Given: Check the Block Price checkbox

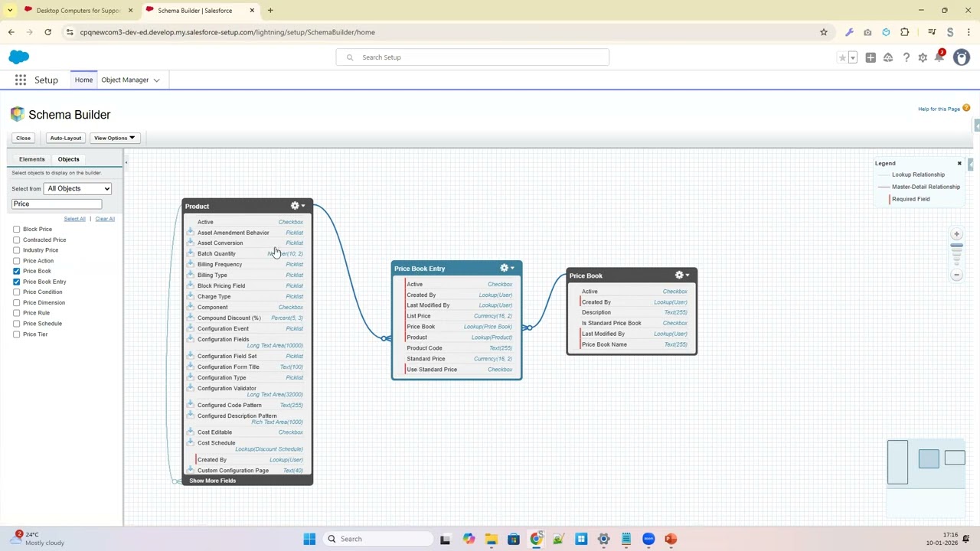Looking at the screenshot, I should [x=17, y=229].
